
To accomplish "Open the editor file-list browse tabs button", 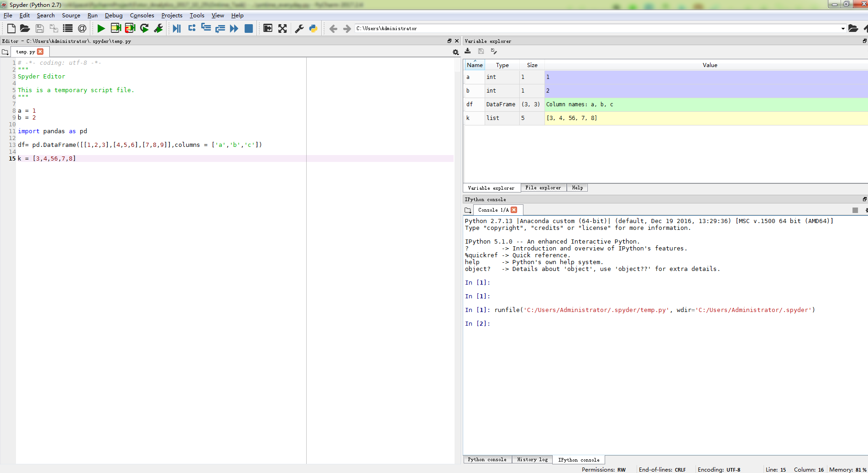I will (x=5, y=52).
